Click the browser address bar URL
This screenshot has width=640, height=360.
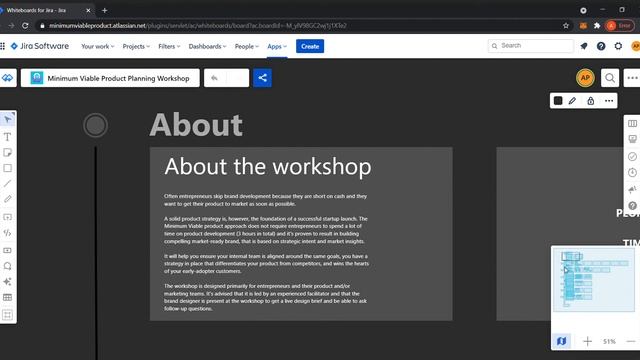(198, 26)
